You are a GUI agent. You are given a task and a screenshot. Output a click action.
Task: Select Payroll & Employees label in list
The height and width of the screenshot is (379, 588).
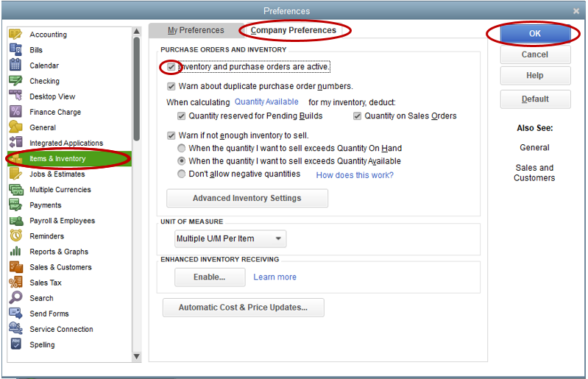(x=63, y=221)
